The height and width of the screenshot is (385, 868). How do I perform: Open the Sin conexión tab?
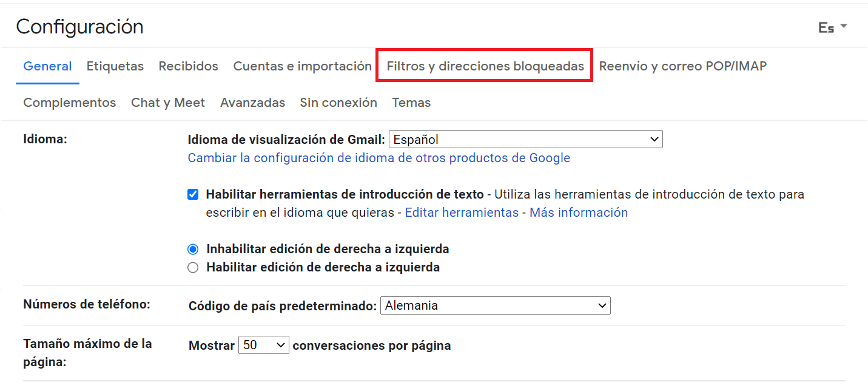coord(338,103)
